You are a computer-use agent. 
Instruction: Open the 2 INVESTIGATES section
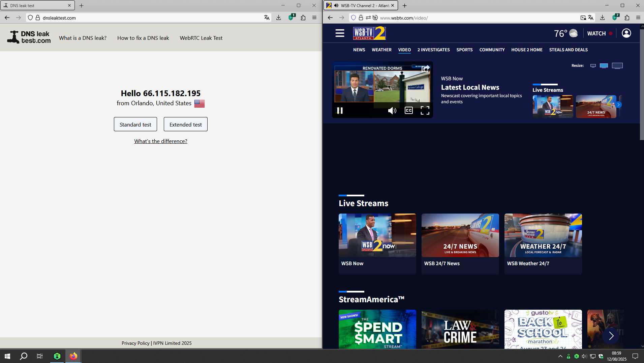(433, 50)
